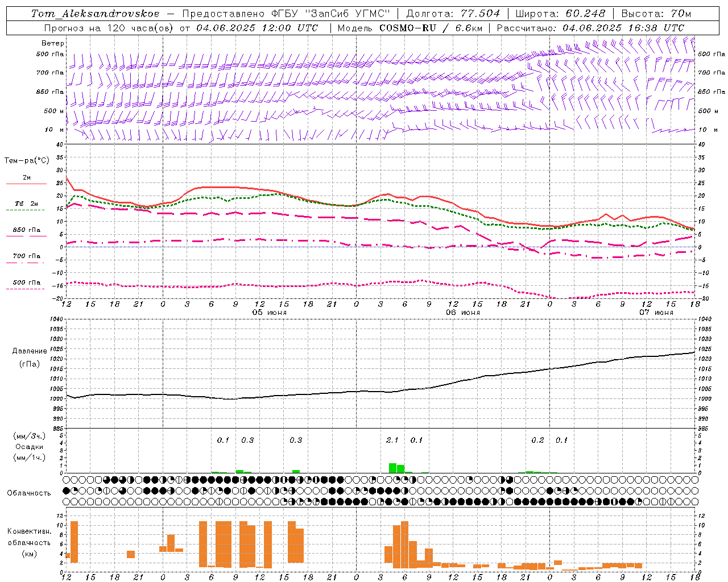728x582 pixels.
Task: Click the 2.1 precipitation amount
Action: click(392, 440)
